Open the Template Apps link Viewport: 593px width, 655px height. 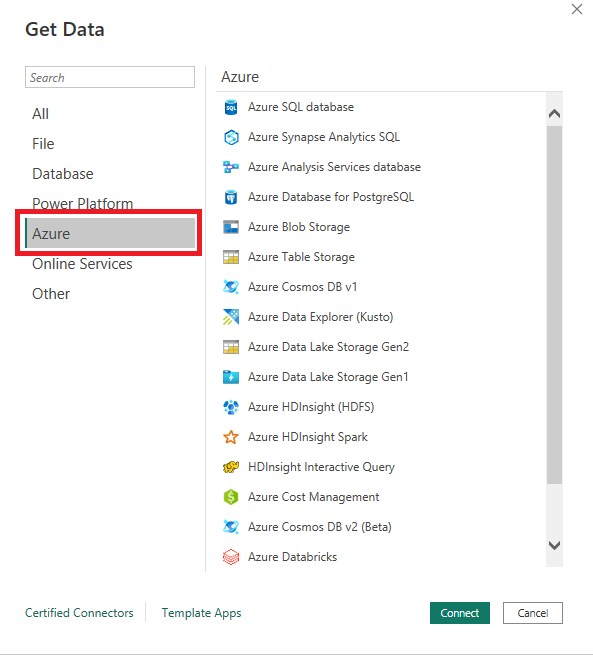click(x=201, y=613)
